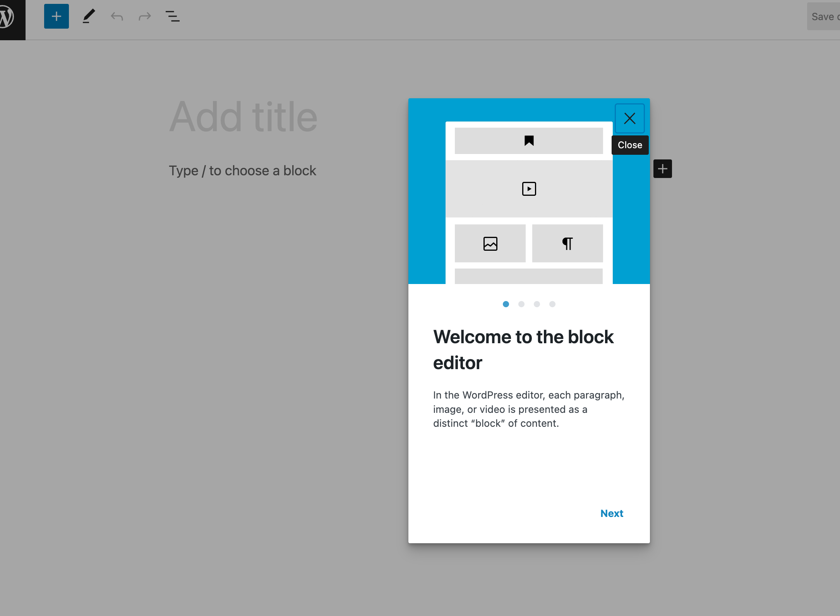Click the Redo arrow icon
This screenshot has height=616, width=840.
(x=144, y=16)
